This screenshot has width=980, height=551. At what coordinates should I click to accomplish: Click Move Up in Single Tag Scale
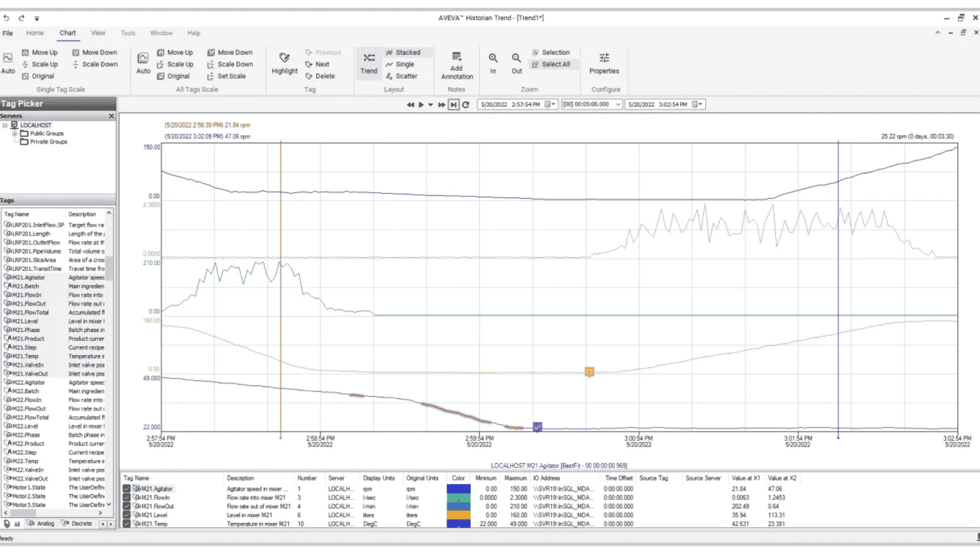coord(40,52)
